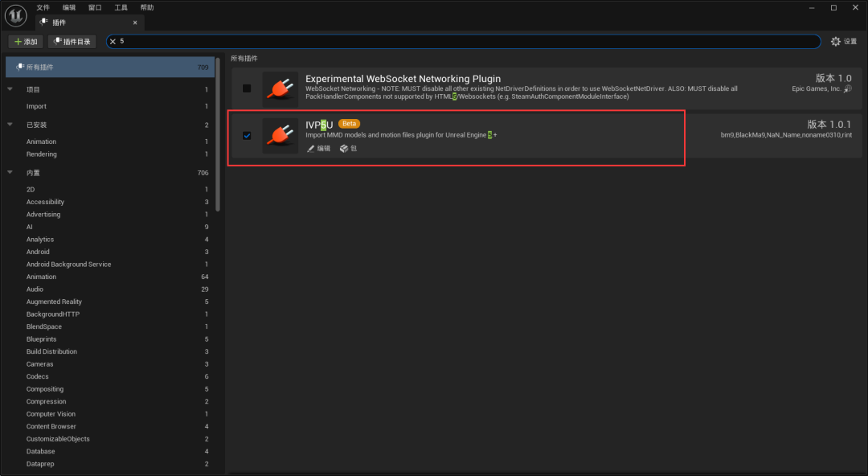Close the 插件 tab
868x476 pixels.
point(135,23)
